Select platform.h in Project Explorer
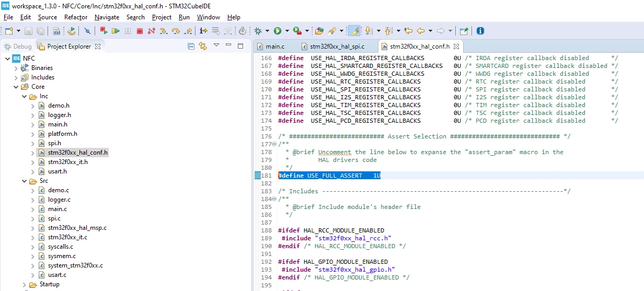 (x=63, y=134)
